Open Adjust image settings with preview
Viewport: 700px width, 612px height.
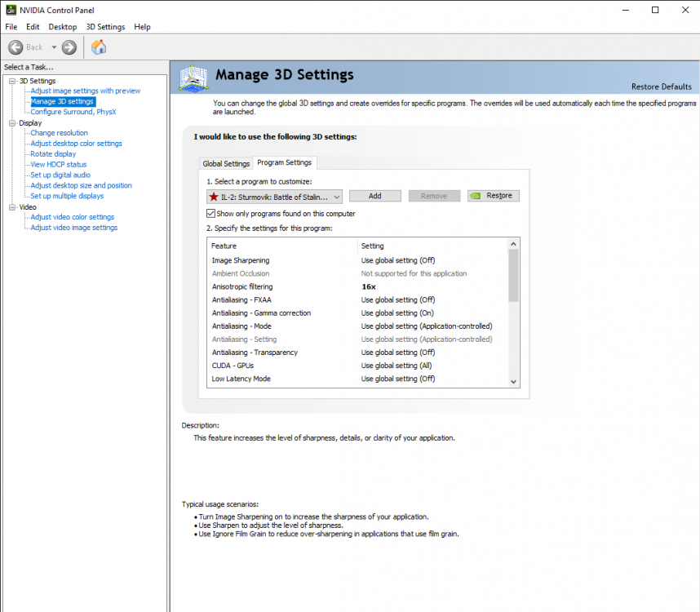click(x=86, y=91)
